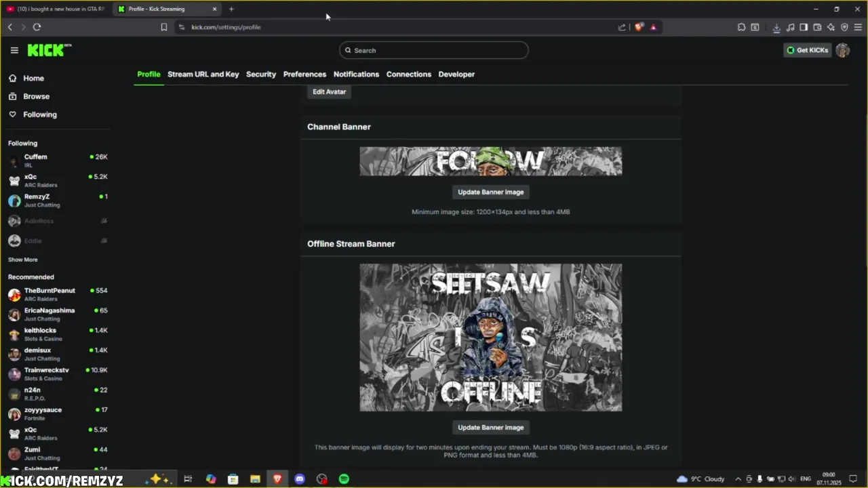Open the Brave Shields lion icon
This screenshot has height=488, width=868.
coord(639,27)
